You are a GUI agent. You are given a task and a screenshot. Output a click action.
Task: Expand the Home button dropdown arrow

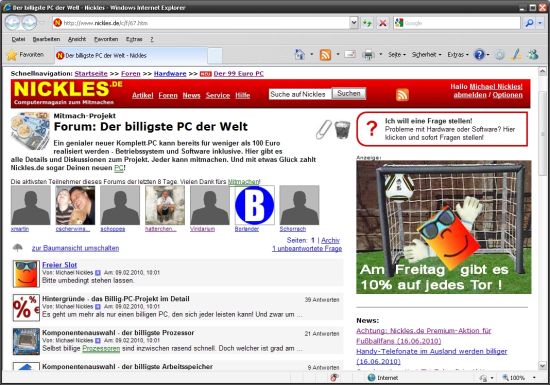tap(311, 54)
